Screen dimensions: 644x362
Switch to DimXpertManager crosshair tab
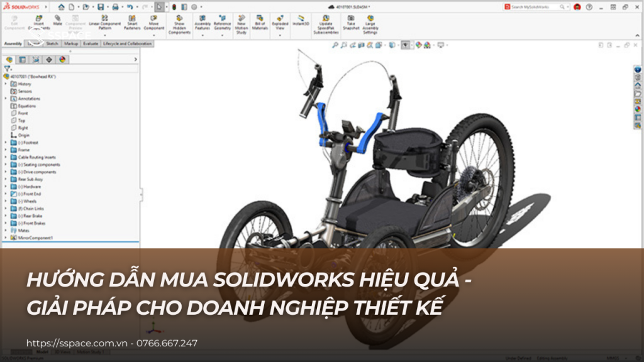click(x=49, y=60)
